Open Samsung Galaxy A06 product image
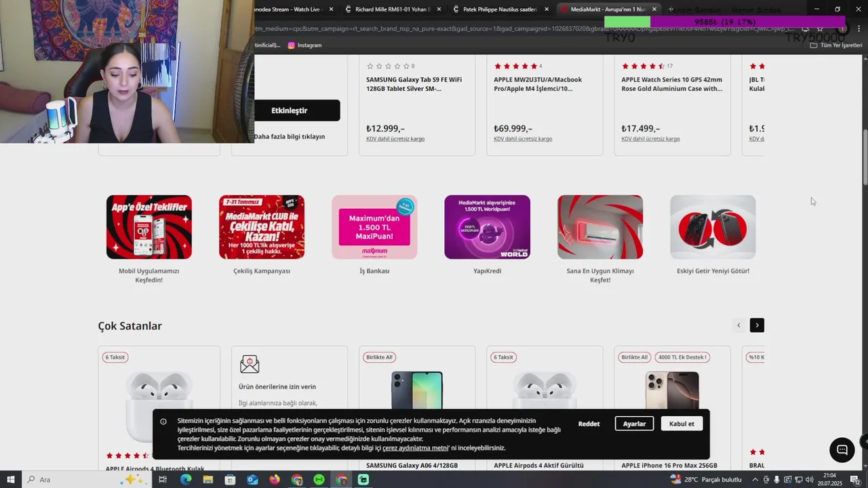This screenshot has width=868, height=488. [417, 390]
